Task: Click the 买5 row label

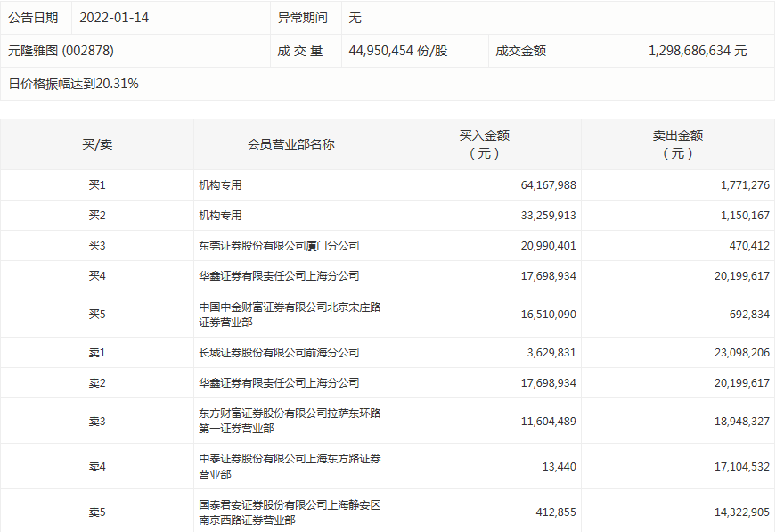Action: click(x=97, y=315)
